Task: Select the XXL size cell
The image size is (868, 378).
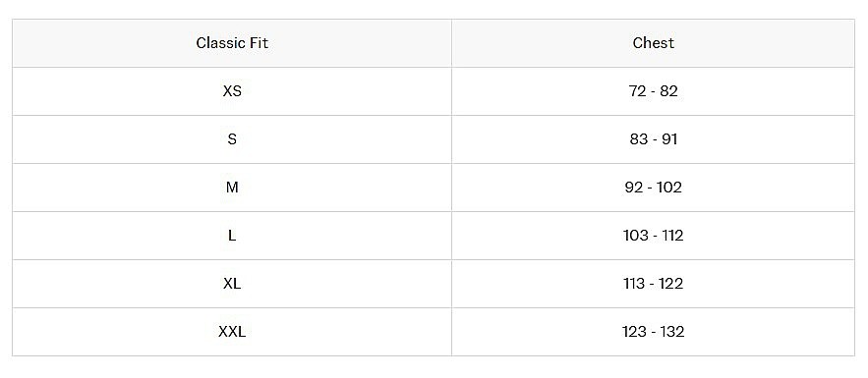Action: coord(232,332)
